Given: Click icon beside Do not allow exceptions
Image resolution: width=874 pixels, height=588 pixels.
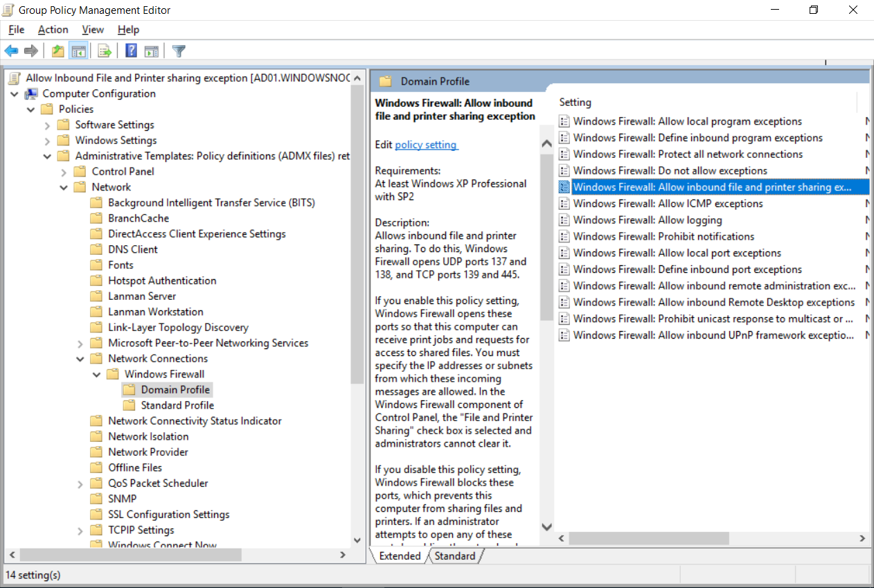Looking at the screenshot, I should coord(564,170).
